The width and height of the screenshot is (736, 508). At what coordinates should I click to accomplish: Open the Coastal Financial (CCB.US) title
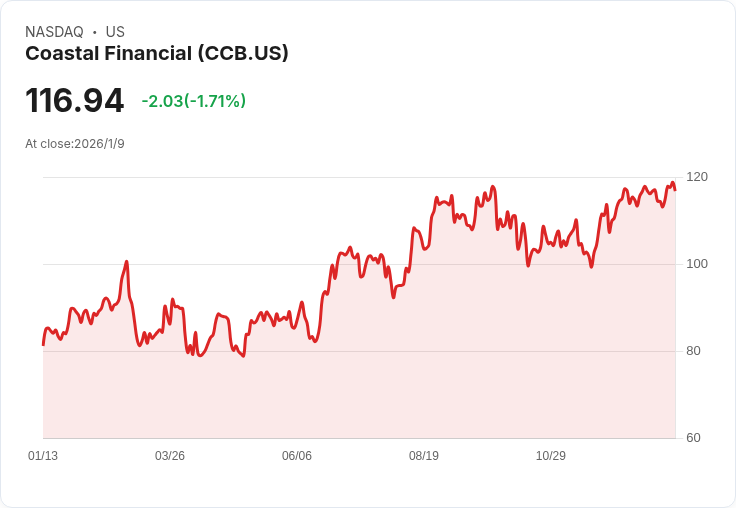click(x=157, y=54)
